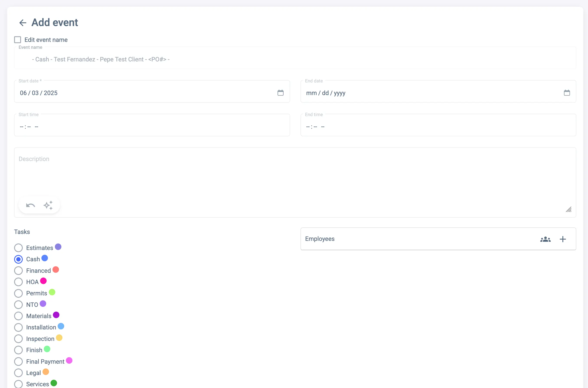
Task: Enable the Edit event name checkbox
Action: [x=18, y=40]
